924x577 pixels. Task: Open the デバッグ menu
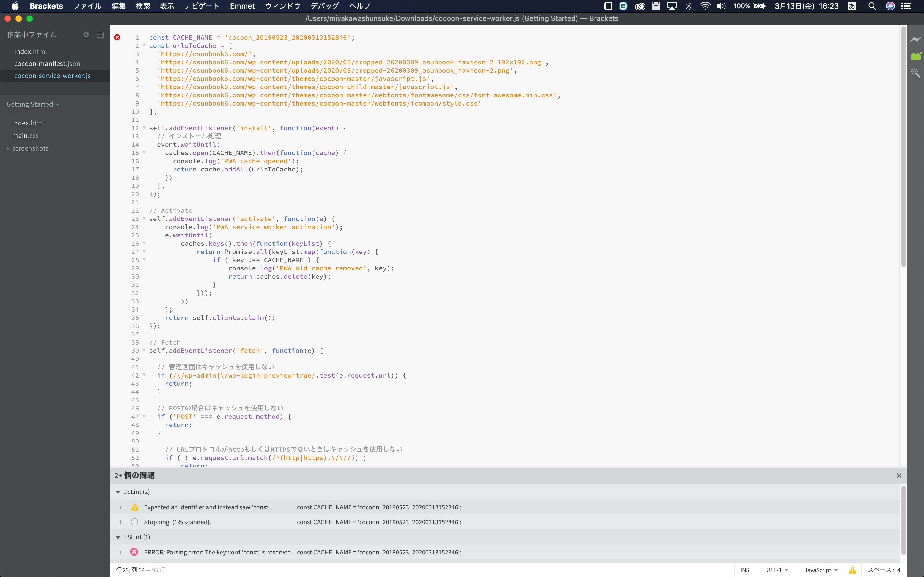(x=324, y=6)
